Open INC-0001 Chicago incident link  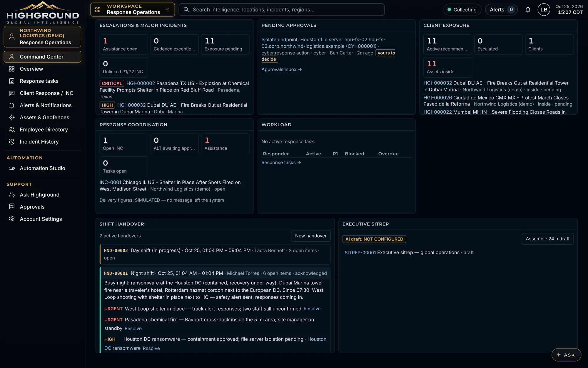pyautogui.click(x=110, y=182)
